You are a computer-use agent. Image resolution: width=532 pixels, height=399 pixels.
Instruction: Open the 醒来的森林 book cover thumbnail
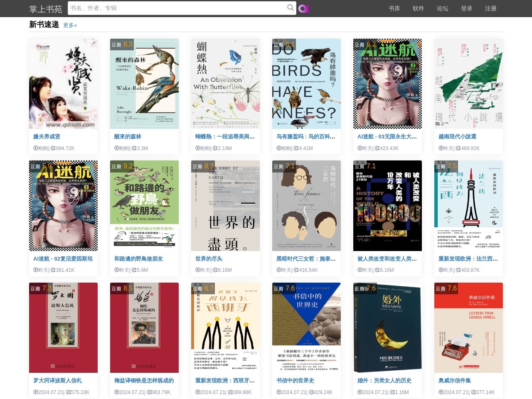click(x=144, y=84)
